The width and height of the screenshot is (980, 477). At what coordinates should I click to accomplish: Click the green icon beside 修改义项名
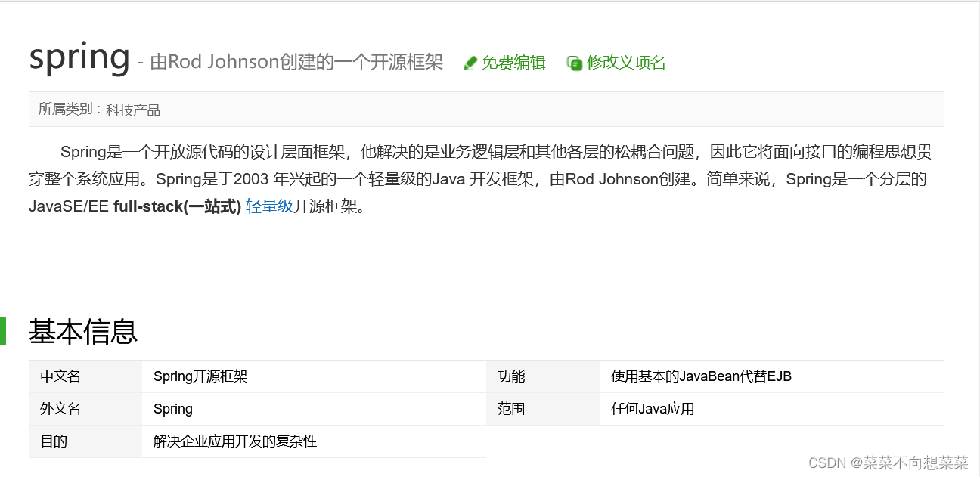click(575, 63)
